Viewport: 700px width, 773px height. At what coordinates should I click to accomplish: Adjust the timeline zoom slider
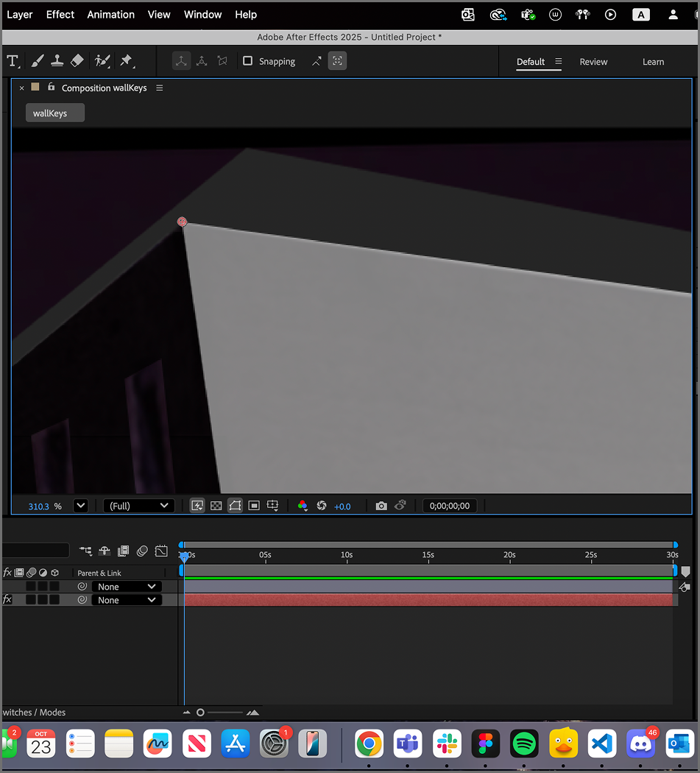coord(200,712)
